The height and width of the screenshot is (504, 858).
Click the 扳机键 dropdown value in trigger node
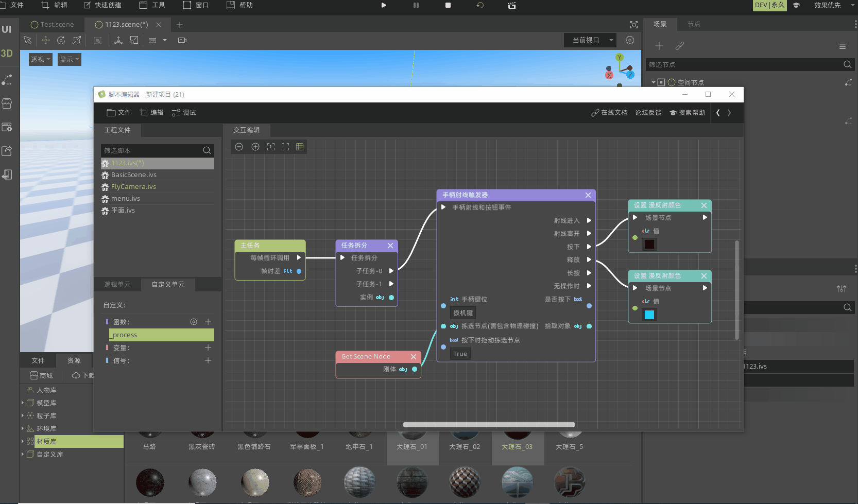click(463, 313)
